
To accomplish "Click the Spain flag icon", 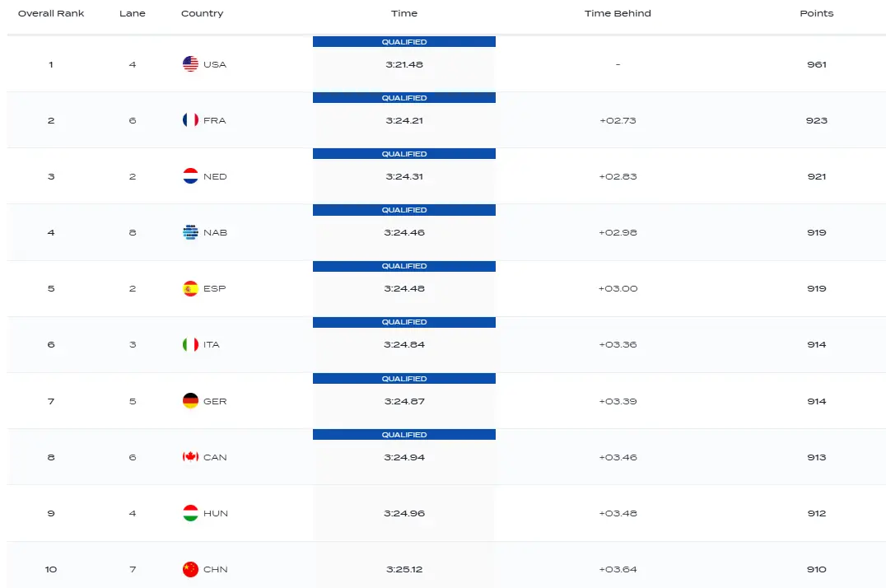I will click(x=190, y=288).
